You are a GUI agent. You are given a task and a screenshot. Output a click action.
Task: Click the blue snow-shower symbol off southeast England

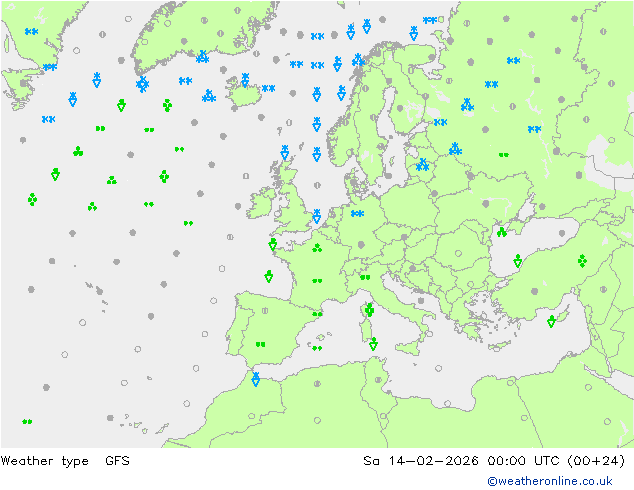(317, 216)
